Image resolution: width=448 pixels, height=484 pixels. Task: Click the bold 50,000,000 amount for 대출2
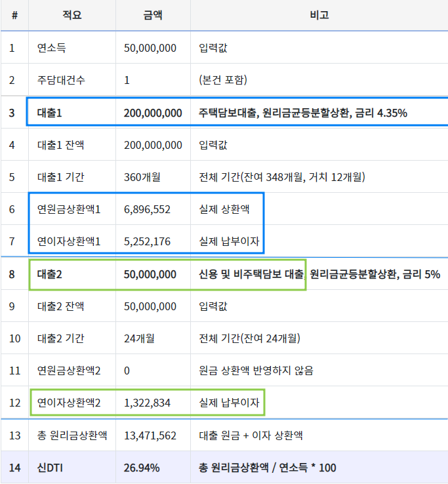[150, 274]
